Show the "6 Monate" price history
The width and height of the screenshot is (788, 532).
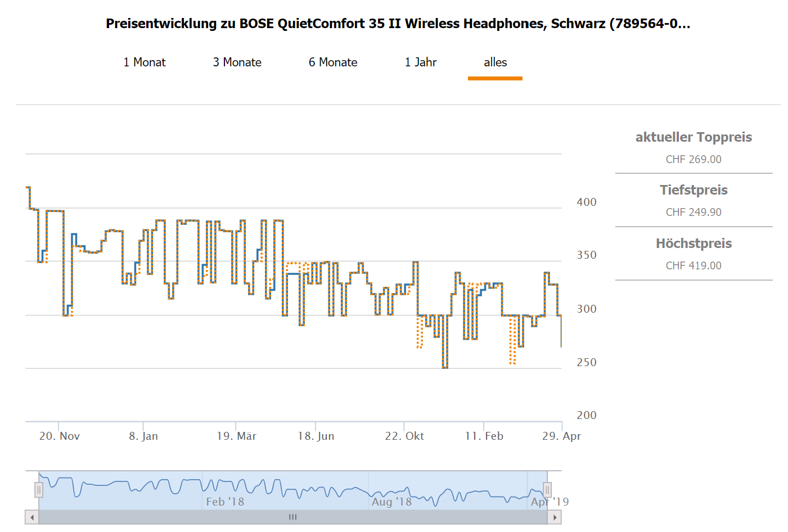coord(333,62)
